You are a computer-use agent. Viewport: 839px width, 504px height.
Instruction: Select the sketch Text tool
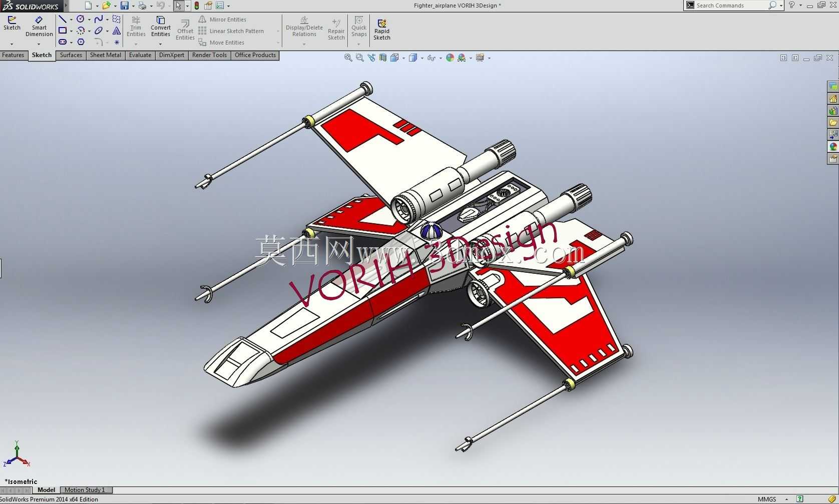tap(117, 31)
